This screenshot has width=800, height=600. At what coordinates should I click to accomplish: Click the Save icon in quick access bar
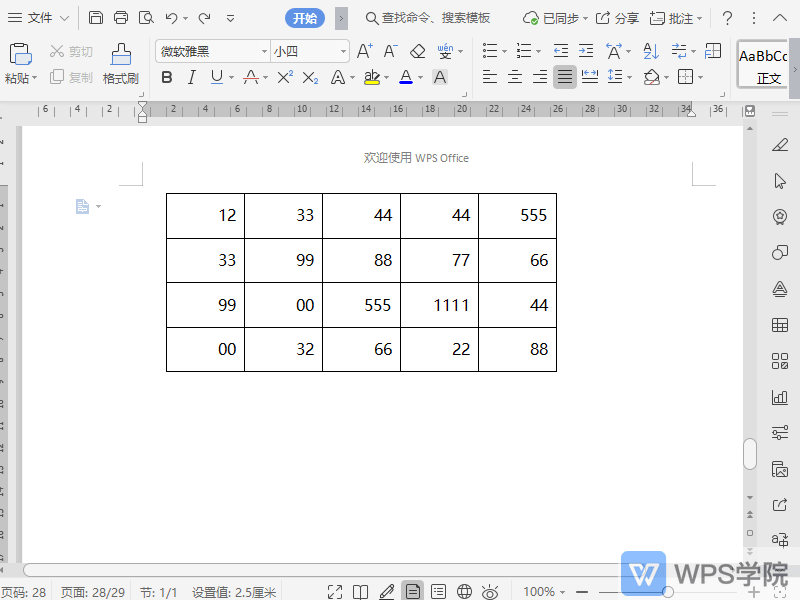(95, 18)
